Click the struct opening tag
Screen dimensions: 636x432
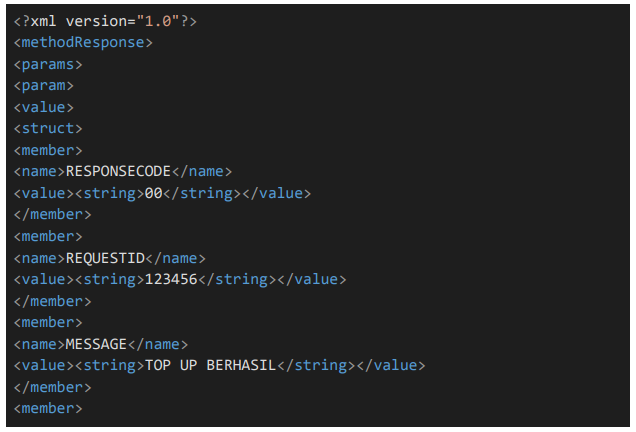49,129
